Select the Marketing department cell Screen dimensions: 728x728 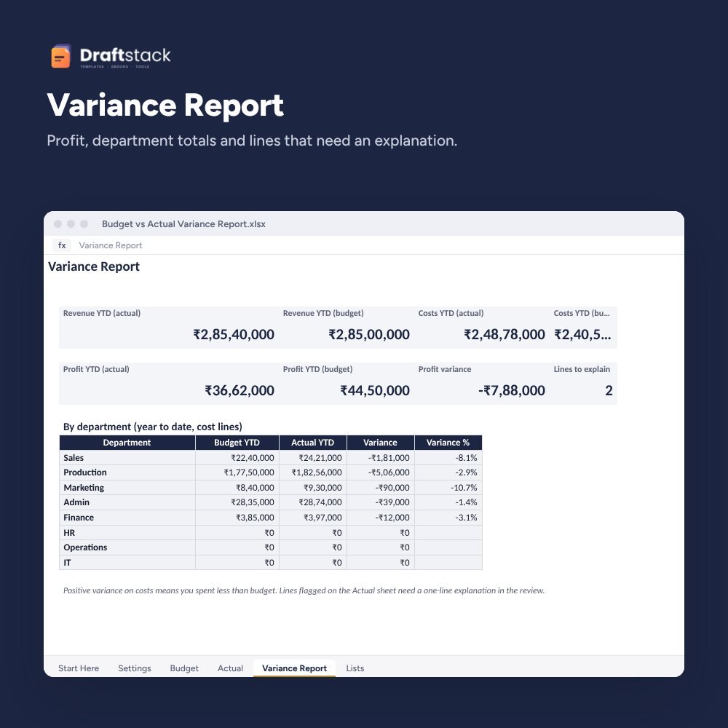coord(127,488)
